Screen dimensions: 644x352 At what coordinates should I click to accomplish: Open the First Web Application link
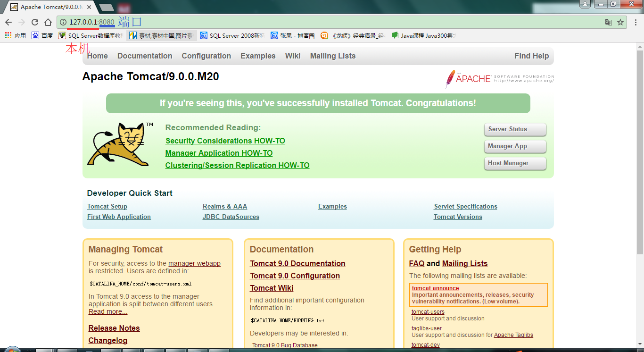click(119, 217)
